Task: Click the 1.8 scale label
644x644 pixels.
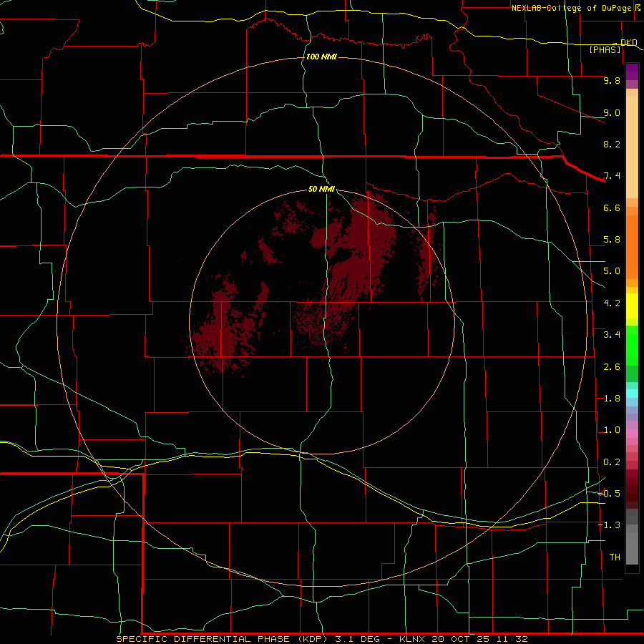Action: (612, 399)
